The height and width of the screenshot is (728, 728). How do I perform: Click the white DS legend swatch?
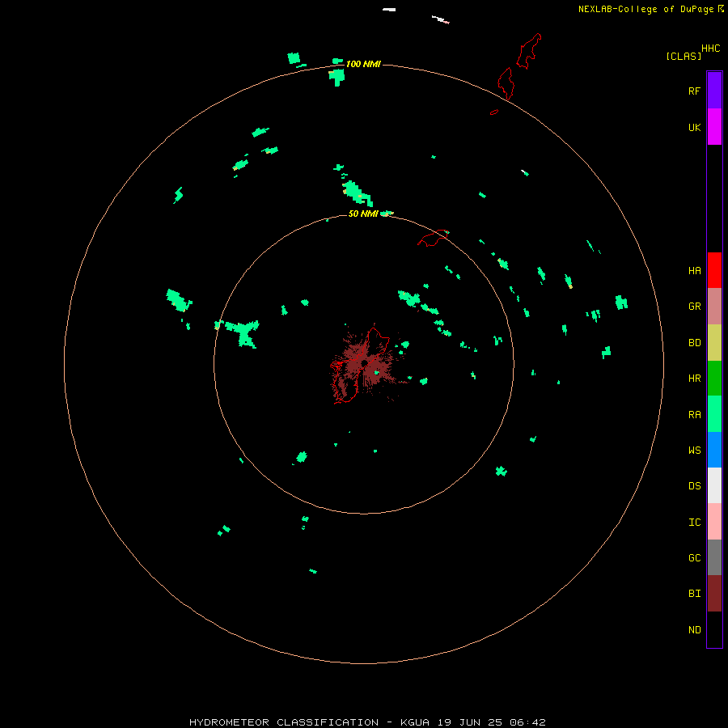pos(714,485)
